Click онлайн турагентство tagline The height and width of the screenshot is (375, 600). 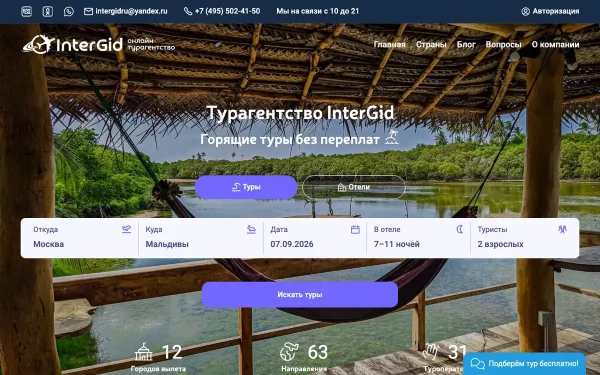[x=151, y=44]
